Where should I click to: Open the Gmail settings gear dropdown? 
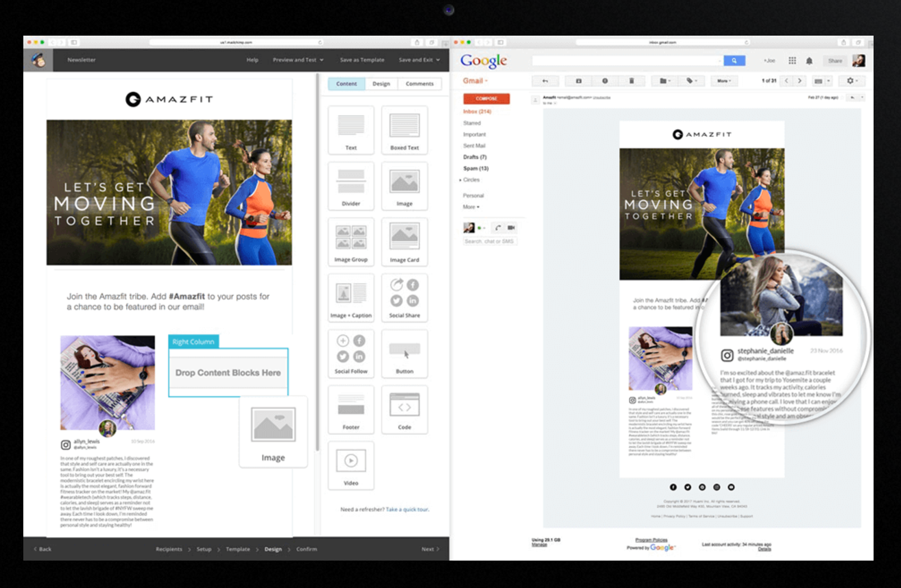click(x=852, y=81)
